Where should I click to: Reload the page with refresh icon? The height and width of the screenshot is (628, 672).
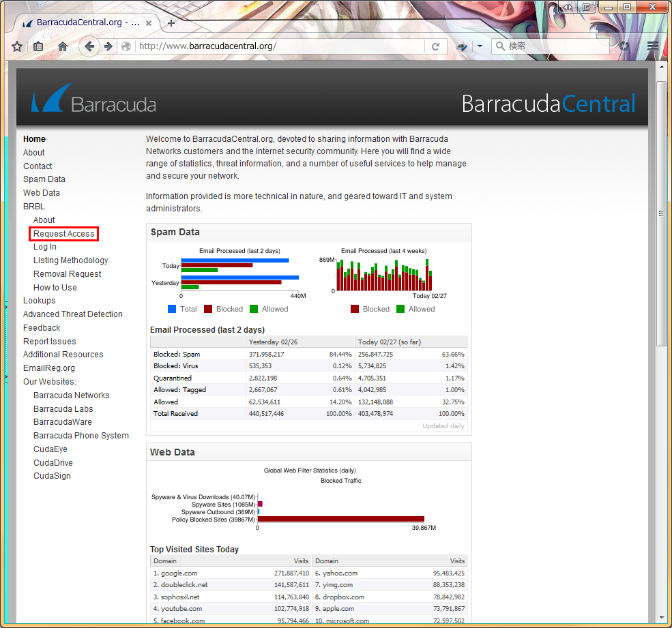tap(435, 46)
